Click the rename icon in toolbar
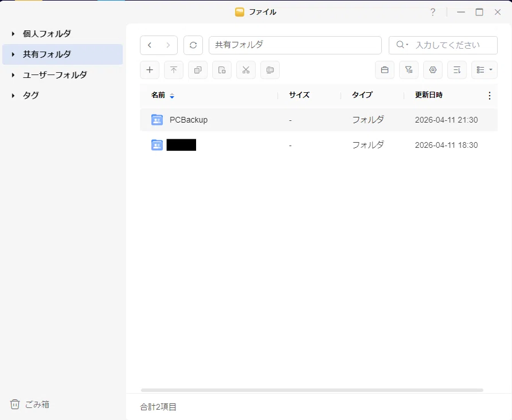Image resolution: width=512 pixels, height=420 pixels. 270,70
